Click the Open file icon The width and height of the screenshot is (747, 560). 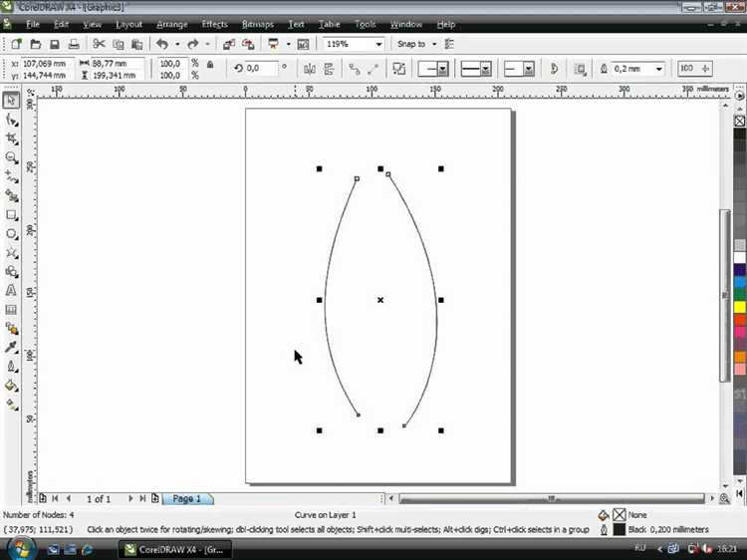(x=35, y=44)
